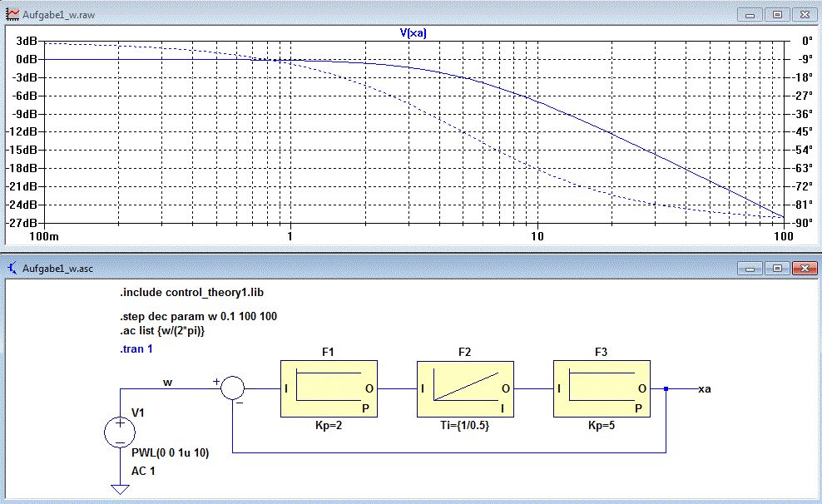Click the summing junction circle
This screenshot has height=504, width=822.
point(232,388)
